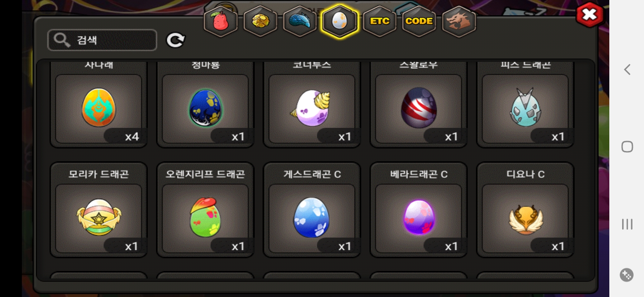Tap the Android back arrow
644x297 pixels.
pos(627,69)
